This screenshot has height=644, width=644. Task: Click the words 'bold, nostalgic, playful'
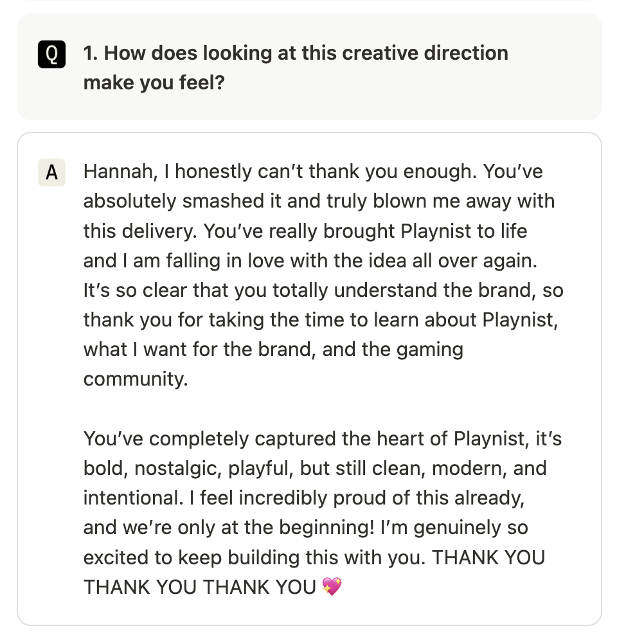[x=188, y=469]
